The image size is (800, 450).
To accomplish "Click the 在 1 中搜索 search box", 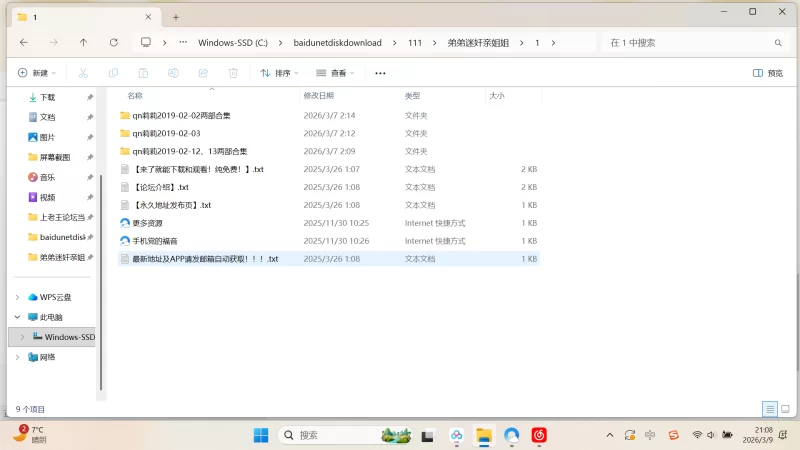I will [690, 43].
